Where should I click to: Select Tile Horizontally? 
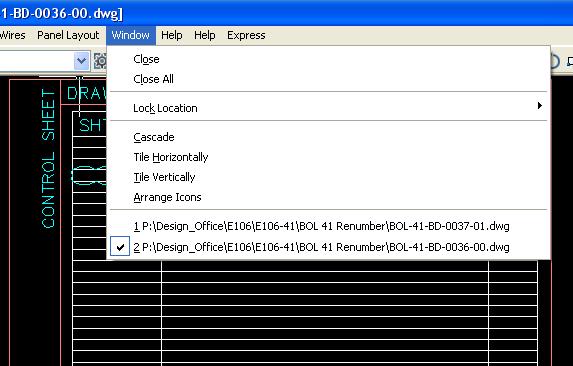329,157
